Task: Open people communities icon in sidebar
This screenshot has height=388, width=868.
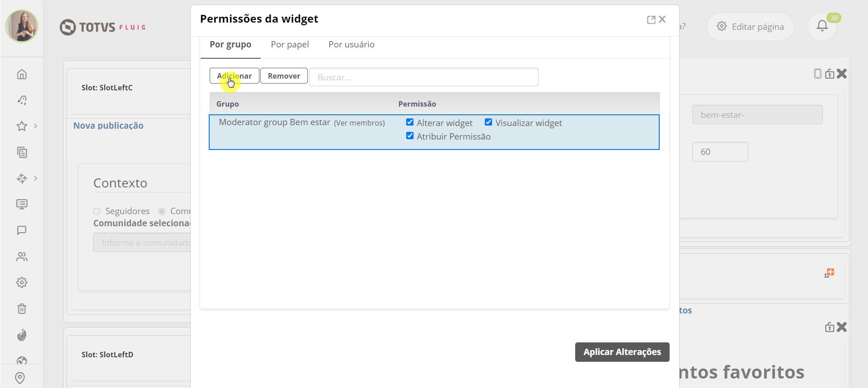Action: pos(22,257)
